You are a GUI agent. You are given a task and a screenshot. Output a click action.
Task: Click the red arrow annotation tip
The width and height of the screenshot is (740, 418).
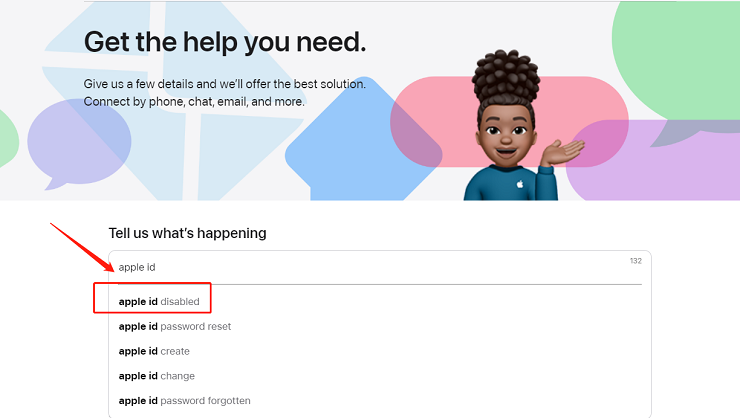pos(112,270)
